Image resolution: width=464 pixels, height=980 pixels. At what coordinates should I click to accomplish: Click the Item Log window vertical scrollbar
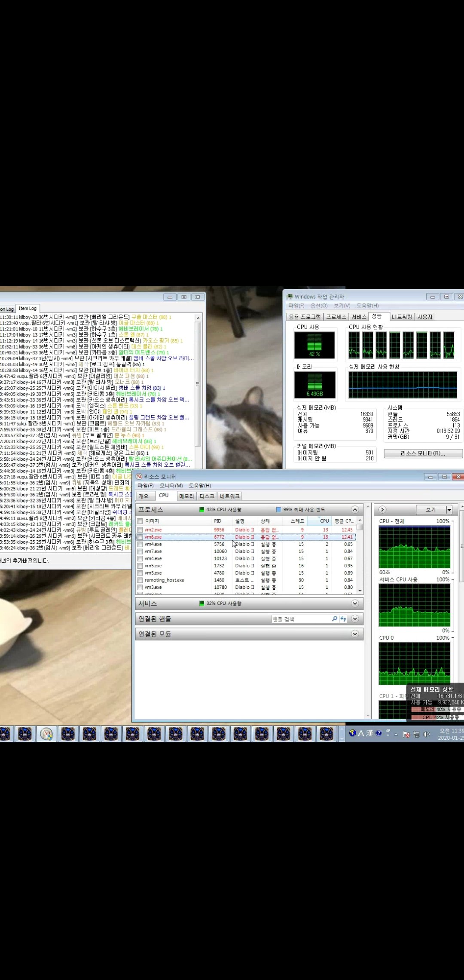[x=198, y=385]
